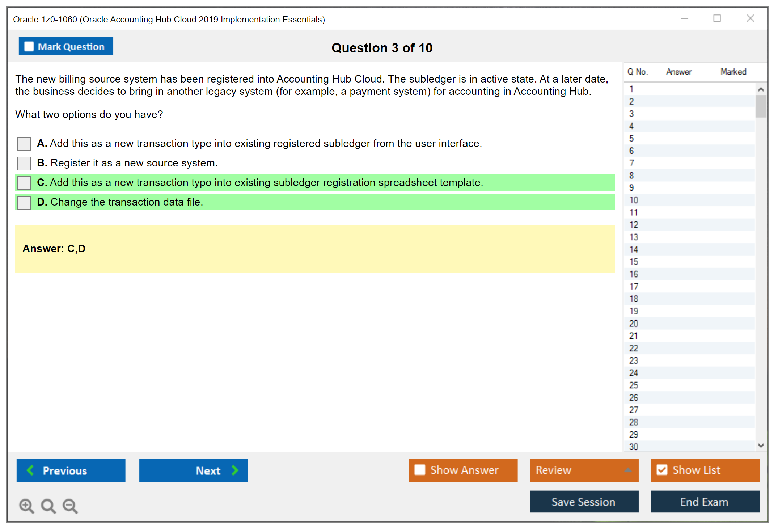Click the checkmark icon inside Show List

click(x=663, y=470)
